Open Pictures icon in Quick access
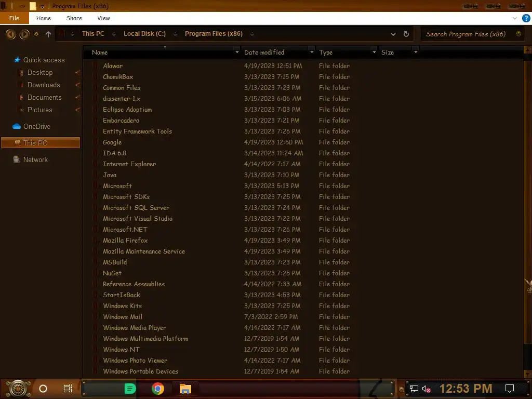Viewport: 532px width, 399px height. click(21, 110)
